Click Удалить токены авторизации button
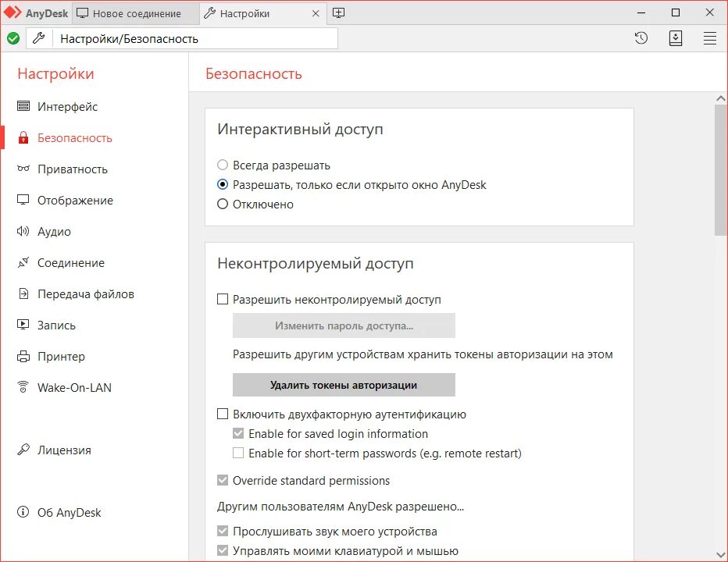This screenshot has height=562, width=728. [344, 385]
